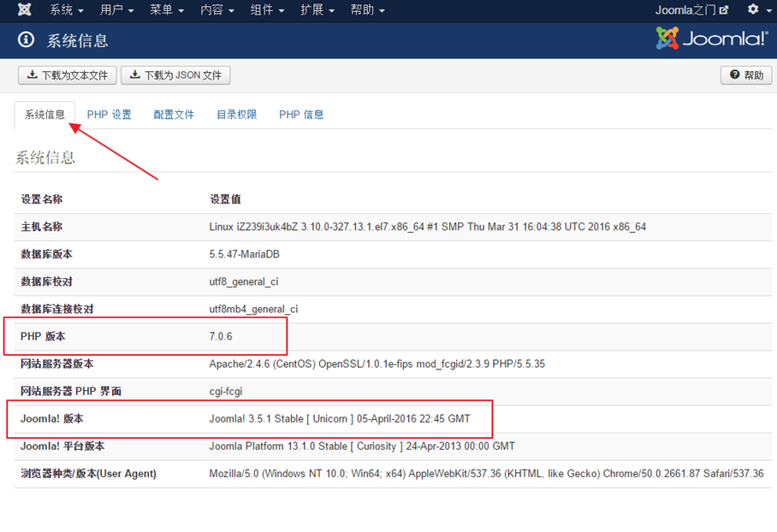Expand the 扩展 menu

(x=317, y=10)
